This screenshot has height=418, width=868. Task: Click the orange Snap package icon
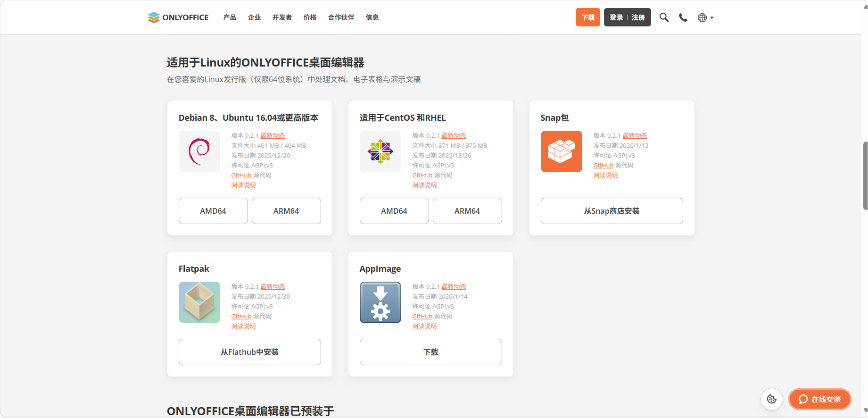(x=562, y=151)
